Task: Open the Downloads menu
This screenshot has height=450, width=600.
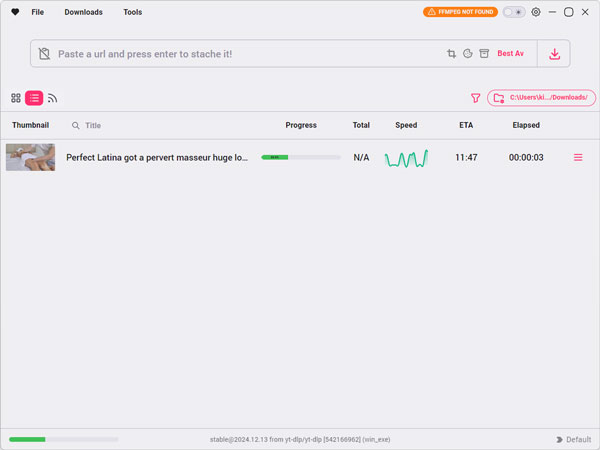Action: (x=83, y=12)
